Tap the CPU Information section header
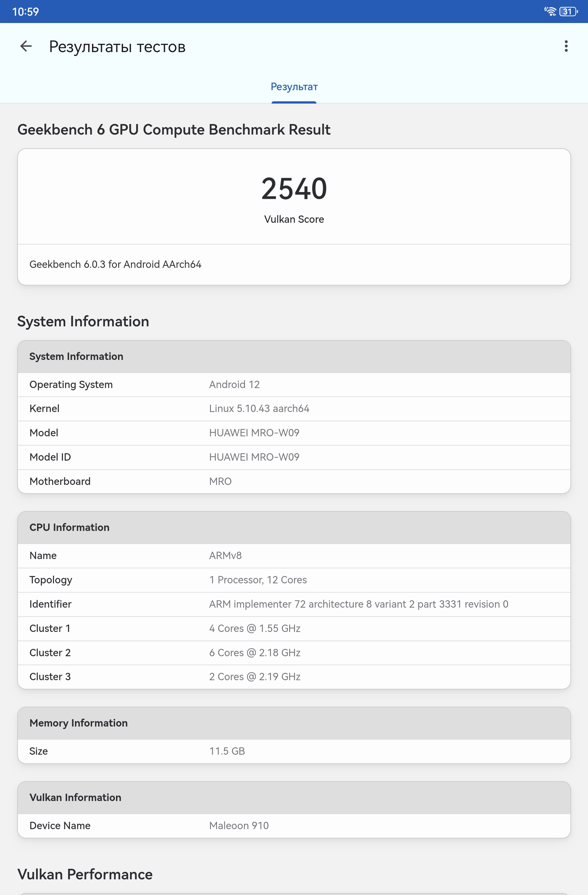 pos(294,527)
